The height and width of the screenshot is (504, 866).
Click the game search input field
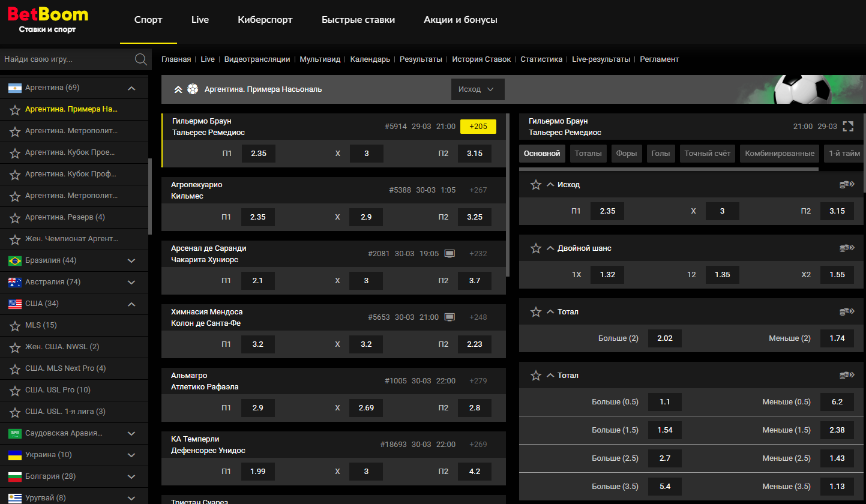pos(66,59)
